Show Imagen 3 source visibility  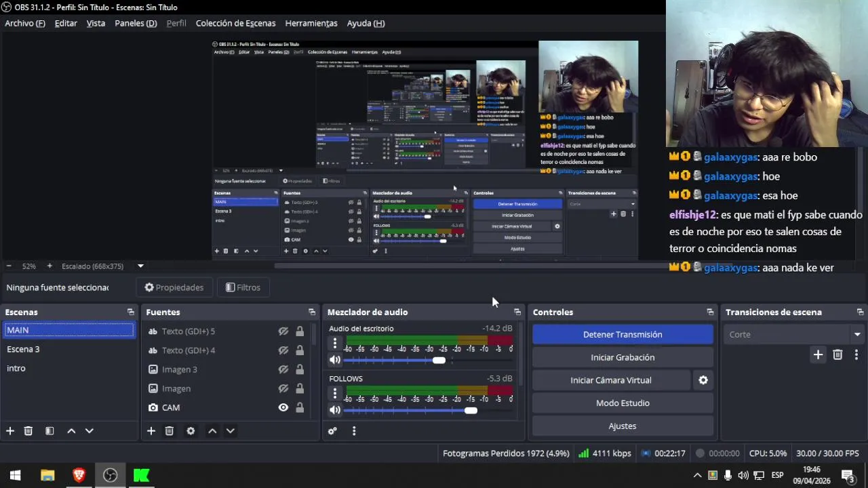click(283, 369)
